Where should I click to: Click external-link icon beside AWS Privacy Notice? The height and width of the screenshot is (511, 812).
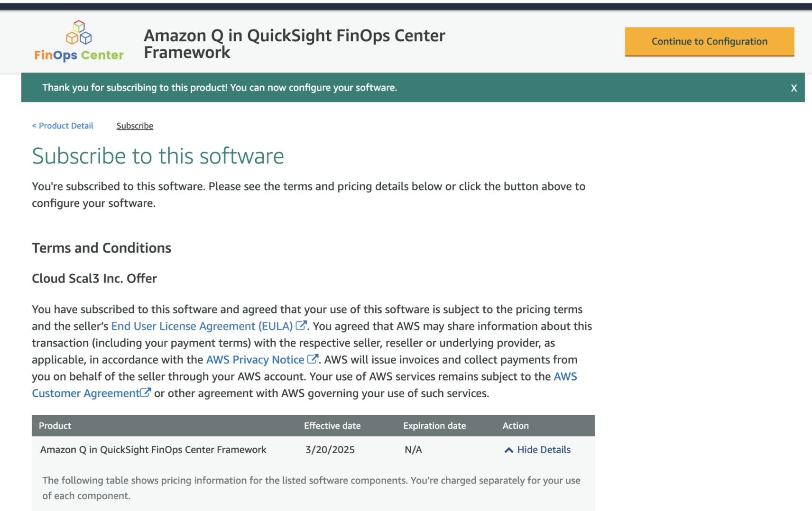tap(312, 359)
